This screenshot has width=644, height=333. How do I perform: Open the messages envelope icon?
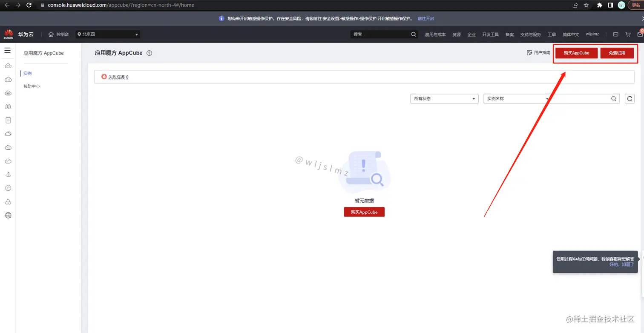640,34
